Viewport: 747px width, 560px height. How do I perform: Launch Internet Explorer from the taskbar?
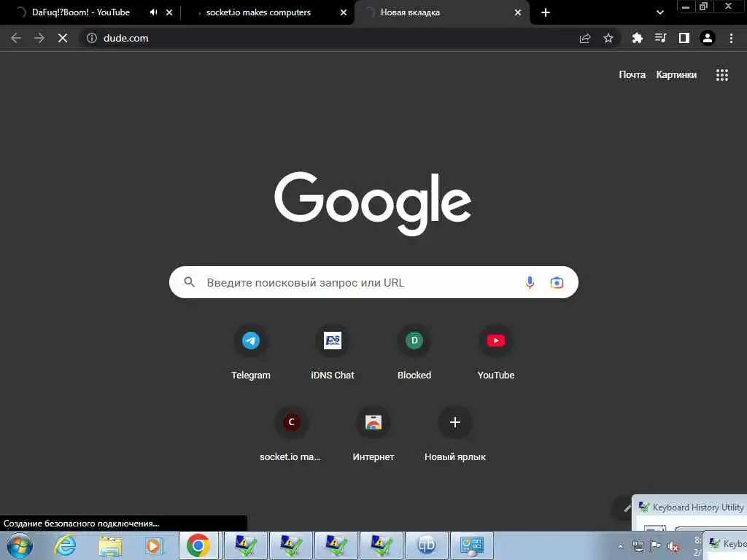point(65,545)
